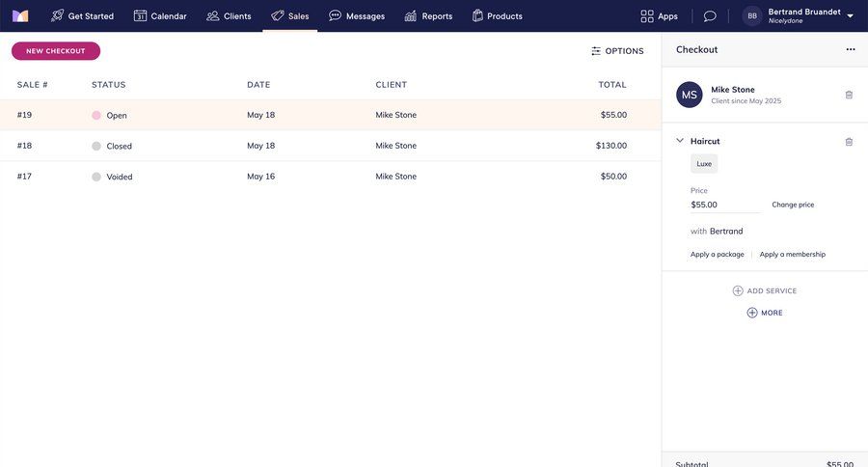The width and height of the screenshot is (868, 467).
Task: Open the chat bubble icon beside Apps
Action: tap(710, 16)
